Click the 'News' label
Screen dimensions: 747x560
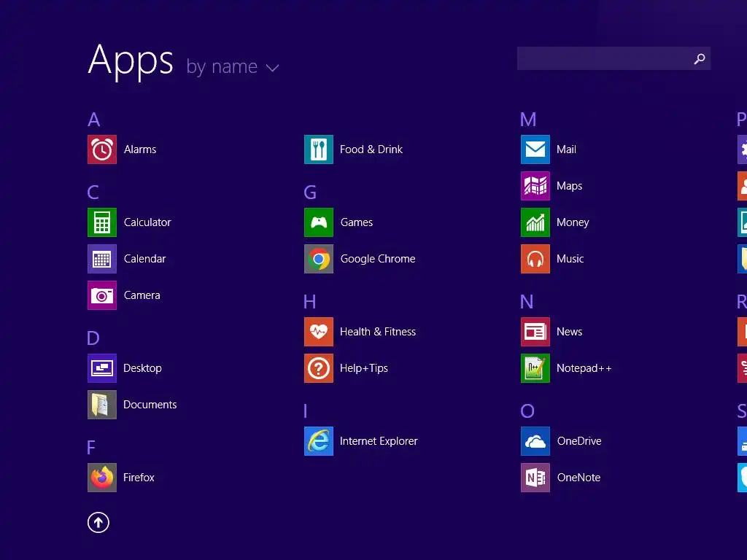point(569,332)
